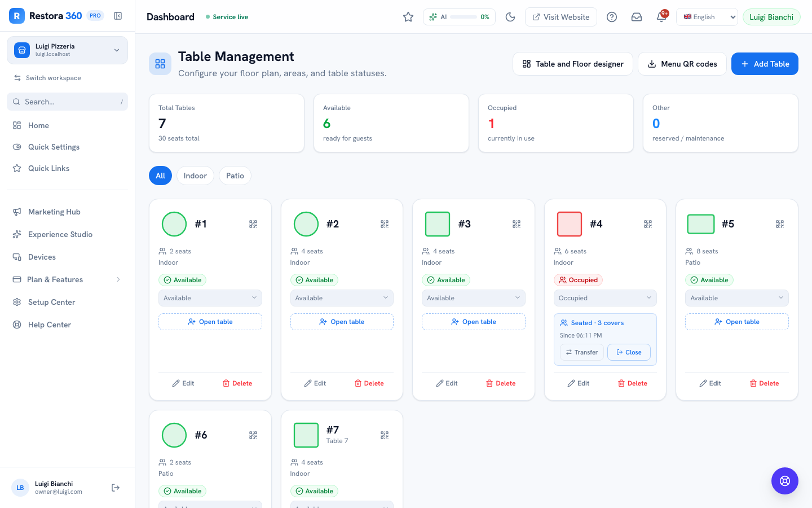Click the Restora 360 logo icon
This screenshot has width=812, height=508.
17,16
